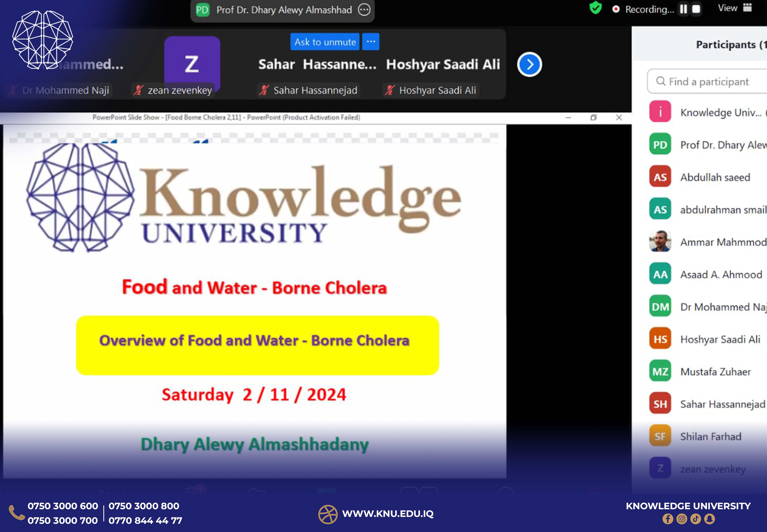Select Hoshyar Saadi Ali in participants list
This screenshot has height=532, width=767.
pos(708,339)
